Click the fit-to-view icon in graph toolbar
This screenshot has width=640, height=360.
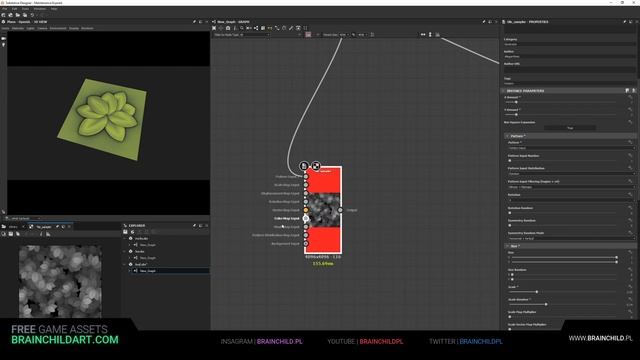click(x=214, y=28)
